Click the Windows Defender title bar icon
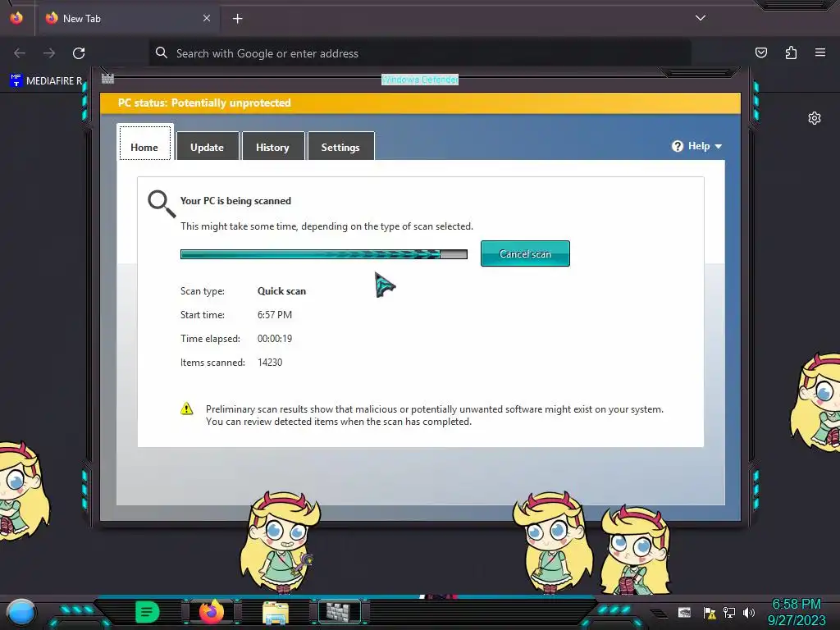The height and width of the screenshot is (630, 840). [x=107, y=79]
